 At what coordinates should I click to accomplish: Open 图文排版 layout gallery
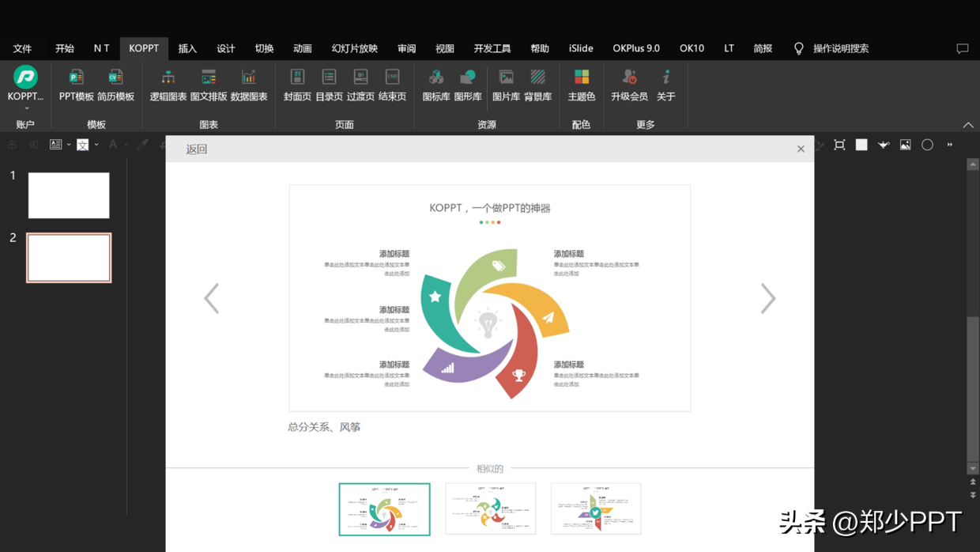(209, 85)
